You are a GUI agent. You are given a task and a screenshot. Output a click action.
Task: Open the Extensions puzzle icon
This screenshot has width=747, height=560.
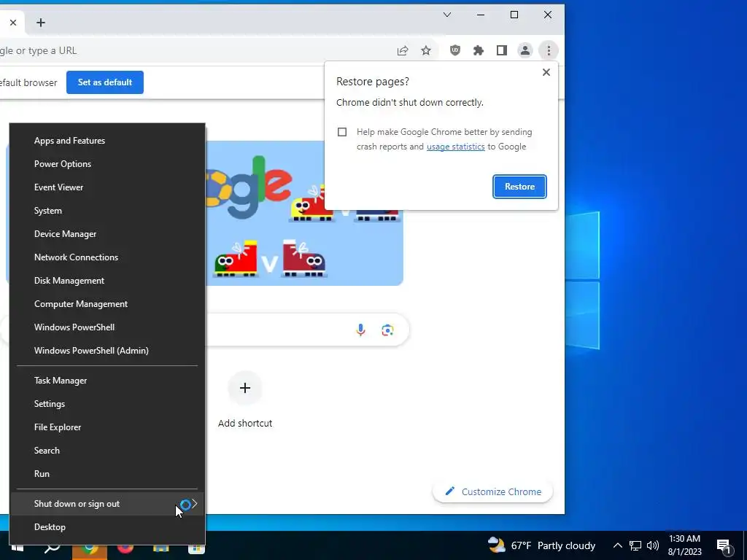[479, 50]
